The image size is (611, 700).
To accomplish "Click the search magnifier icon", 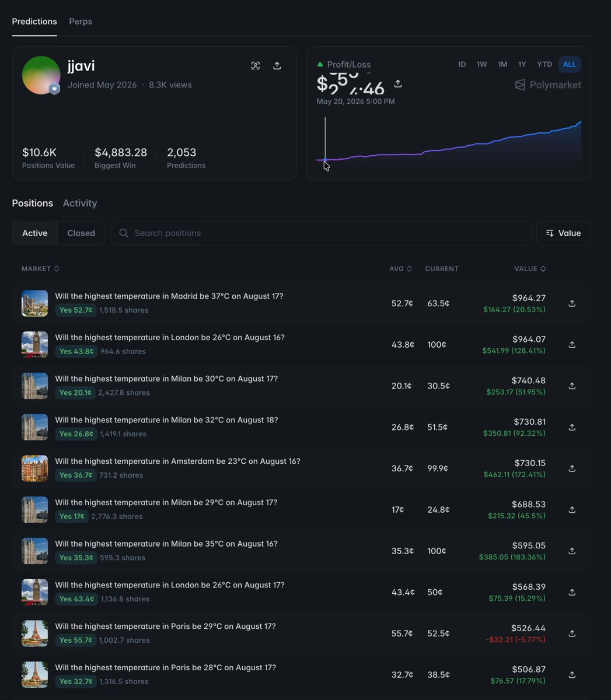I will (124, 233).
